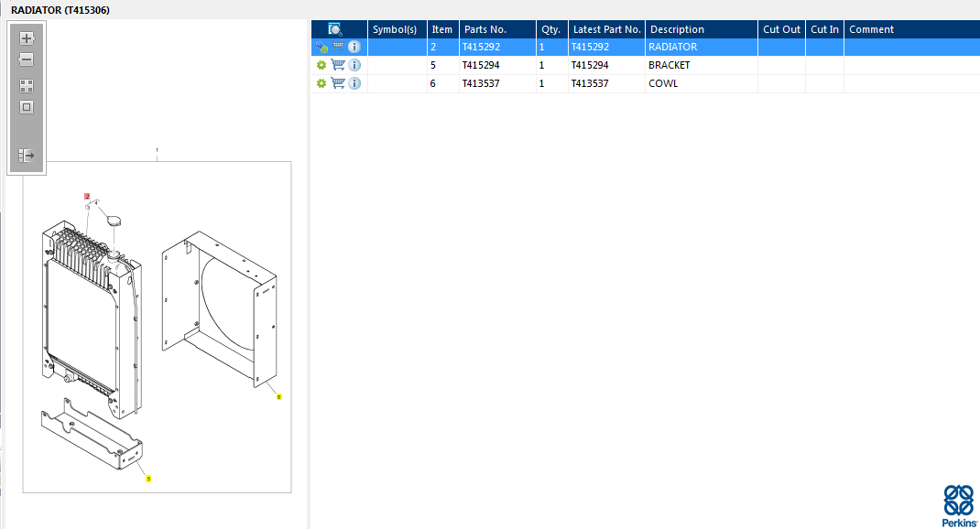
Task: Zoom out of the parts diagram
Action: pos(27,59)
